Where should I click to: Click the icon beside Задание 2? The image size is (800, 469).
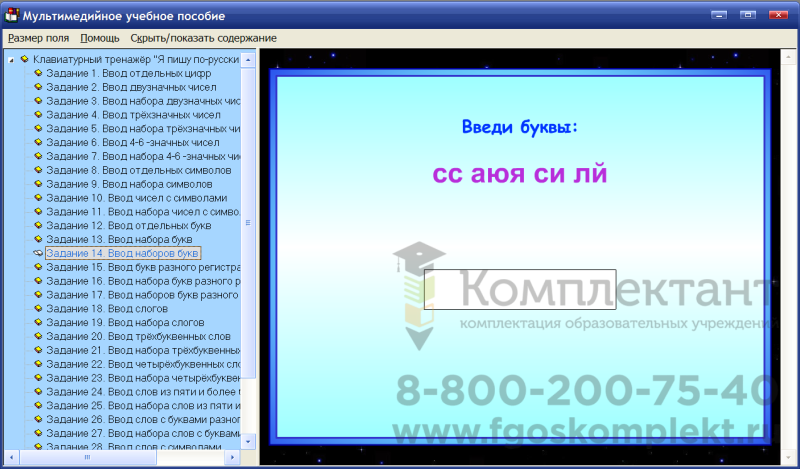(x=38, y=87)
